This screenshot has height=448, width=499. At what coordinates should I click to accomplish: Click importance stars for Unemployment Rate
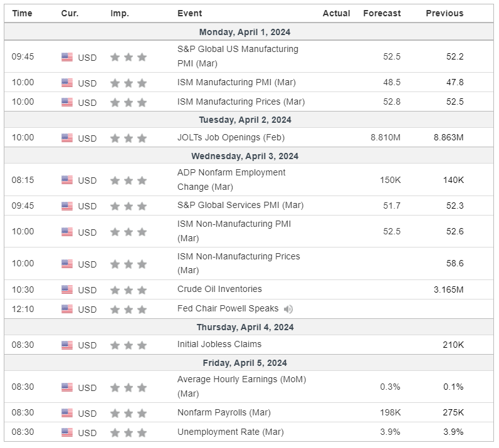129,433
